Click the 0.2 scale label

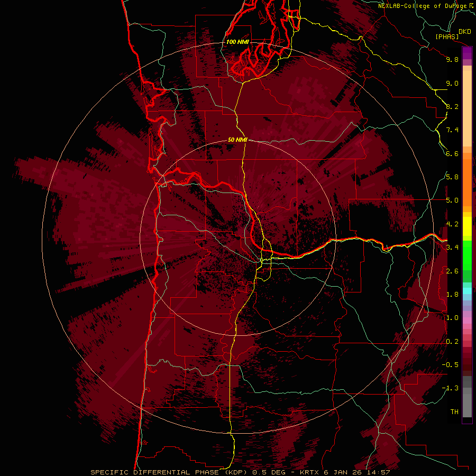[x=452, y=342]
